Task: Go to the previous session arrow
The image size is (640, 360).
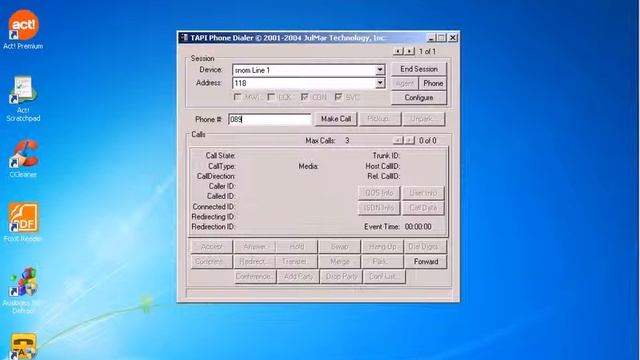Action: pyautogui.click(x=398, y=51)
